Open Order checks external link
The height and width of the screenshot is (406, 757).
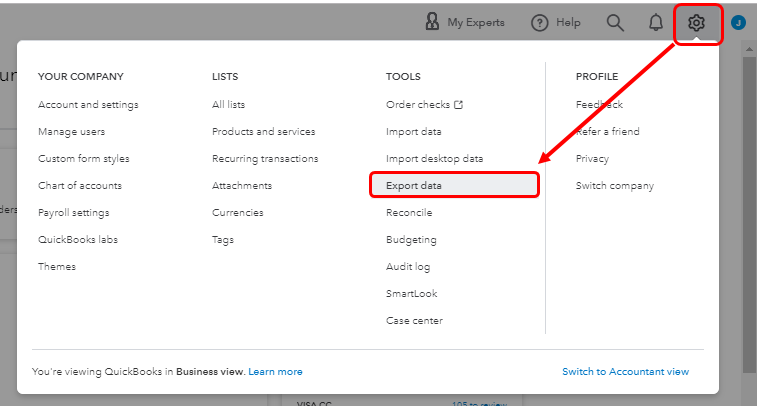click(424, 105)
